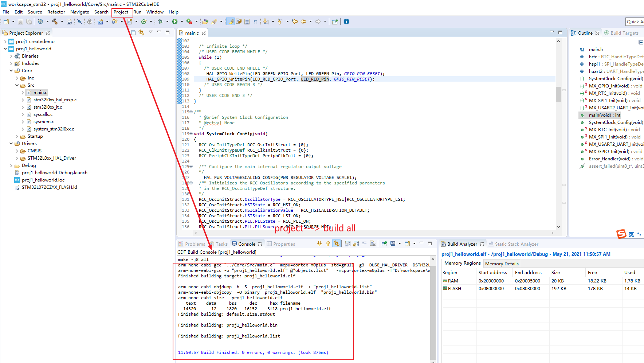Collapse the Core folder
The width and height of the screenshot is (644, 363).
(11, 70)
